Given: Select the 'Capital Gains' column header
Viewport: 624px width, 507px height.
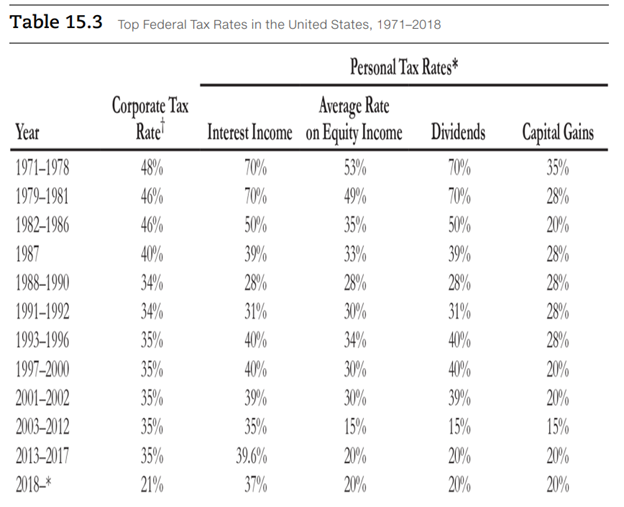Looking at the screenshot, I should (557, 132).
